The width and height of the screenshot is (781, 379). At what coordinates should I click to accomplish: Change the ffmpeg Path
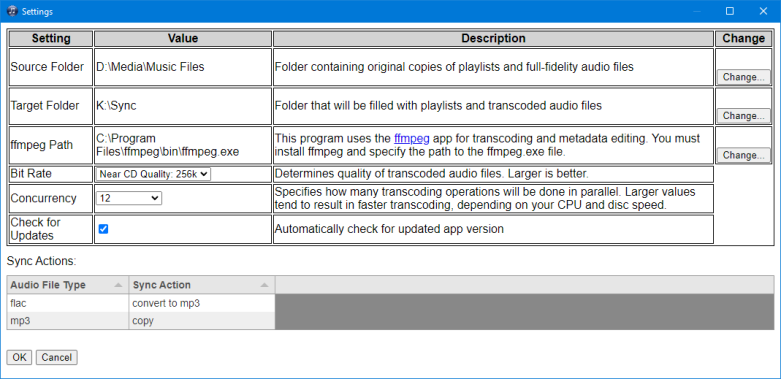(744, 155)
